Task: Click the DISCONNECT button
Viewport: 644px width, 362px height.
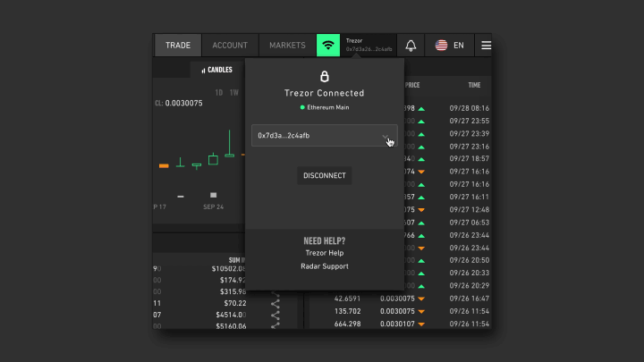Action: [325, 176]
